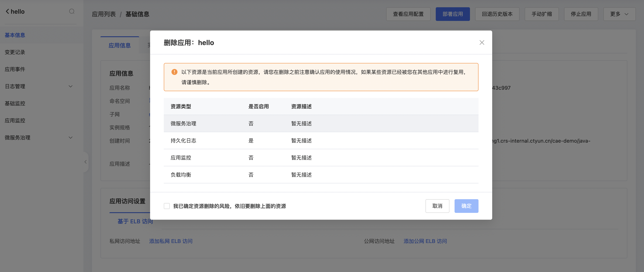The image size is (644, 272).
Task: Click 添加公网 ELB 访问 link
Action: (425, 241)
